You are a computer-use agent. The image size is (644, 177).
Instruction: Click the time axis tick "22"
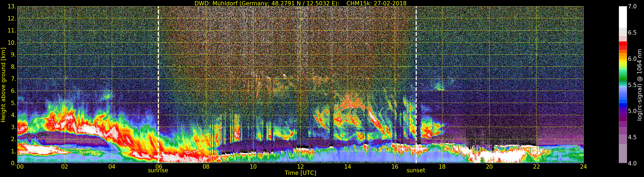536,167
